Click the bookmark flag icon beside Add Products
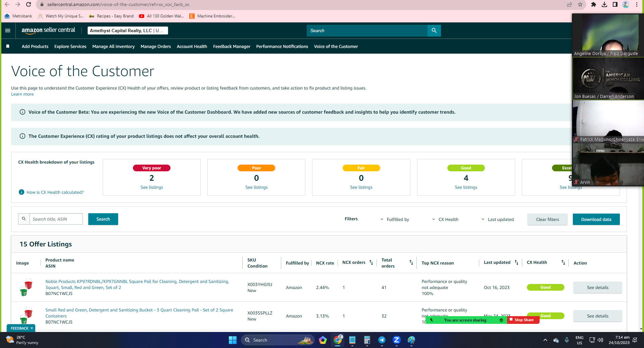644x348 pixels. (x=8, y=46)
